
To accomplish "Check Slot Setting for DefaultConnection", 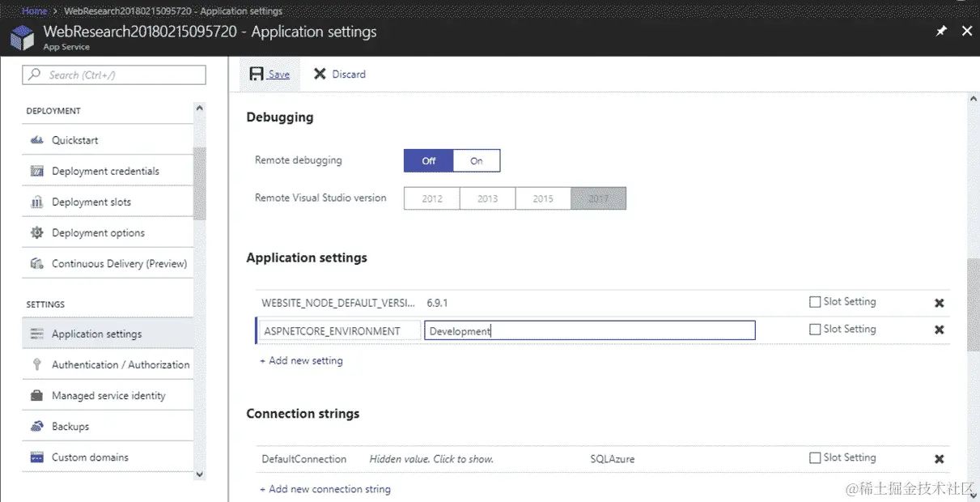I will coord(815,457).
